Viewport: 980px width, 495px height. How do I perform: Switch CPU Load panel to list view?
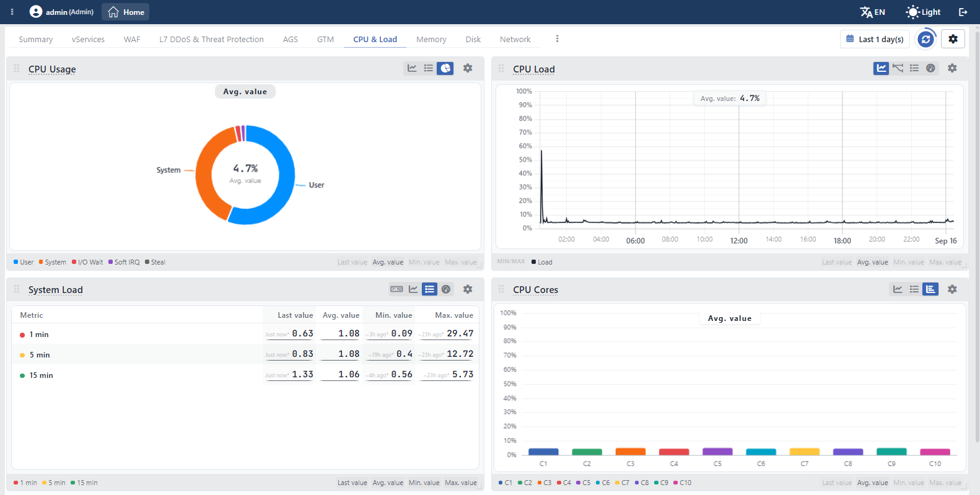point(914,68)
